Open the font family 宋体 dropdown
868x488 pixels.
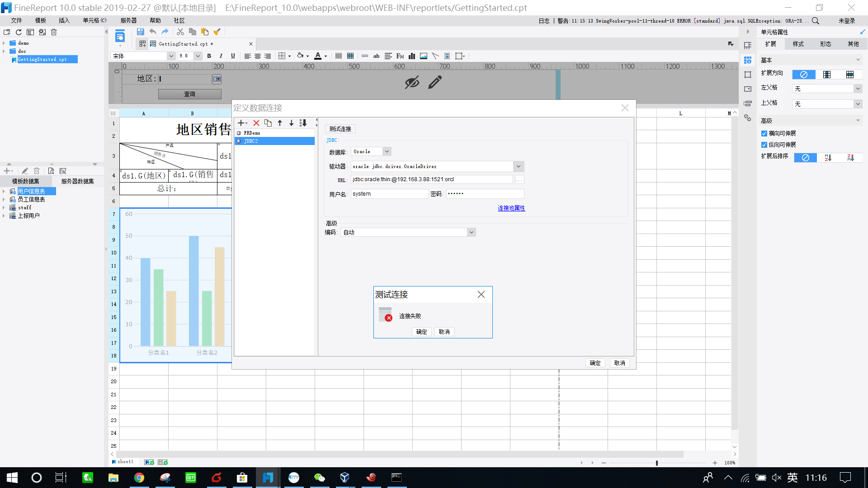tap(171, 56)
